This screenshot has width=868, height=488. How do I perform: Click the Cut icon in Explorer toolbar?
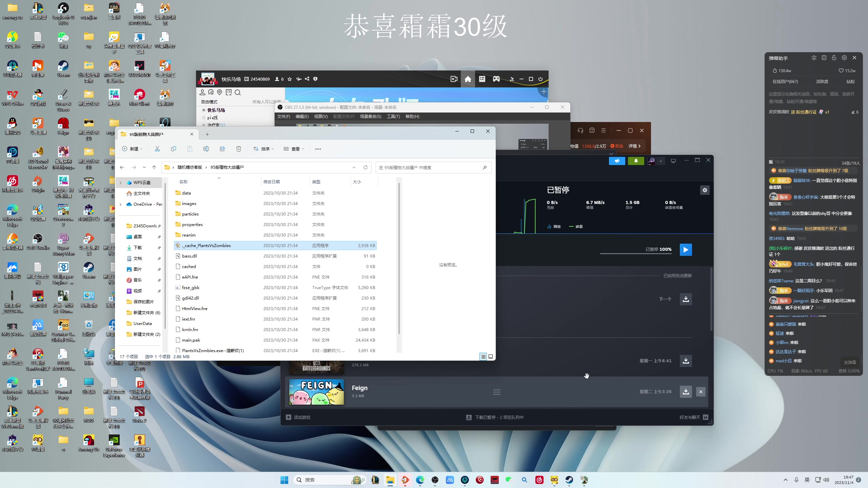[x=157, y=149]
